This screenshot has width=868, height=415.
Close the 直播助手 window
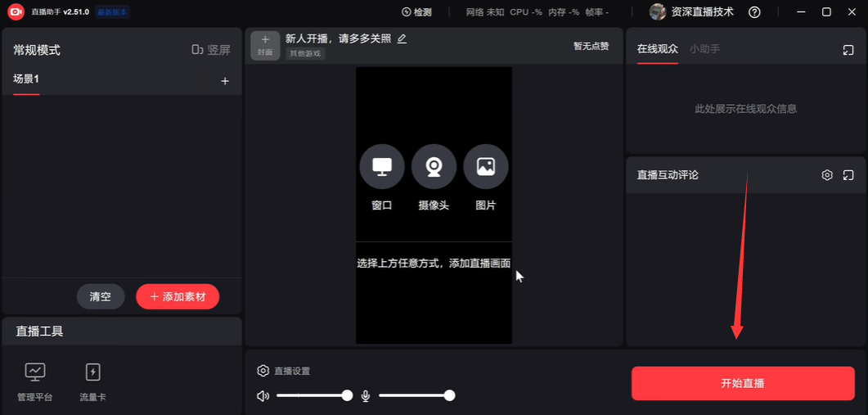(x=852, y=11)
